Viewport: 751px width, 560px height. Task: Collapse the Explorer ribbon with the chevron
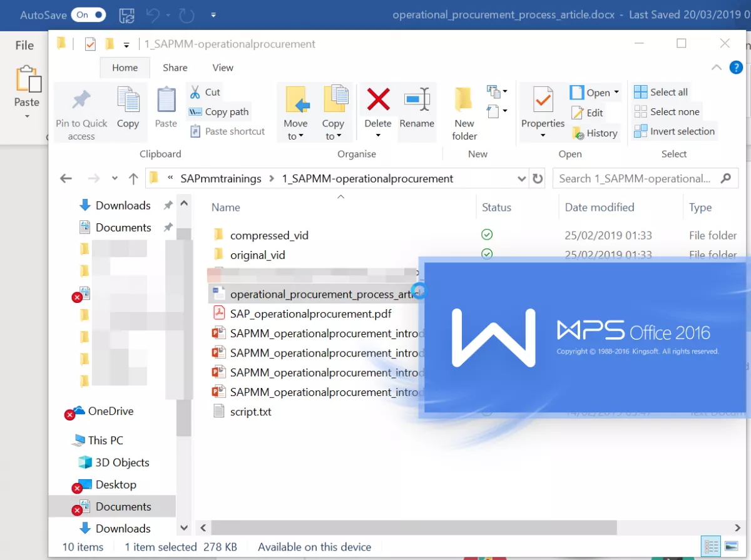point(717,67)
